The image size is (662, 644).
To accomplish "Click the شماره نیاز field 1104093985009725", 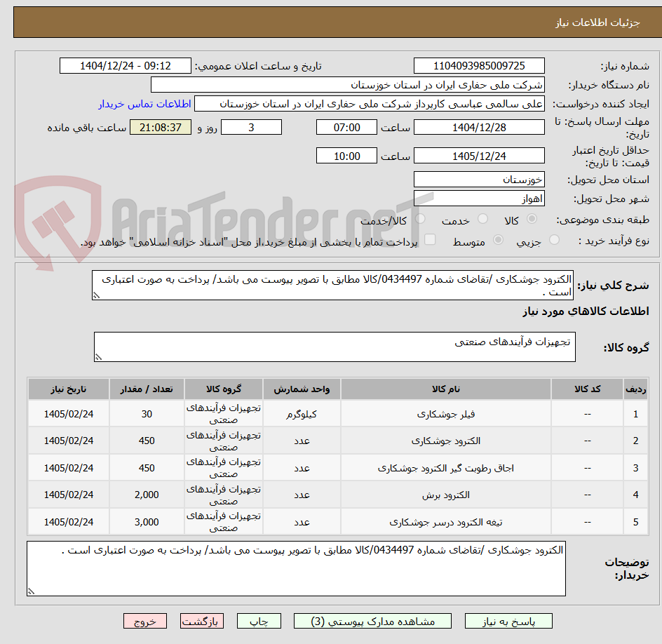I will tap(479, 66).
